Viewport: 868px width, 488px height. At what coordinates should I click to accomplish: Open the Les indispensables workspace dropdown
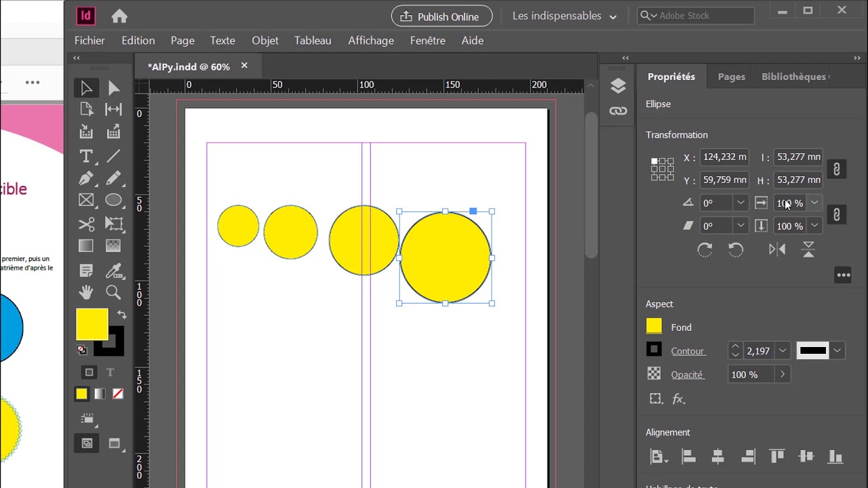[564, 16]
